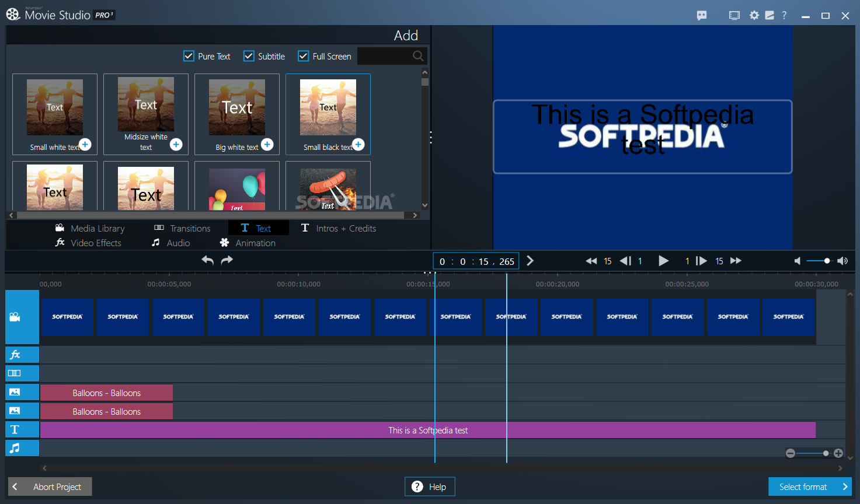This screenshot has width=860, height=504.
Task: Open the Intros + Credits tab
Action: pyautogui.click(x=339, y=228)
